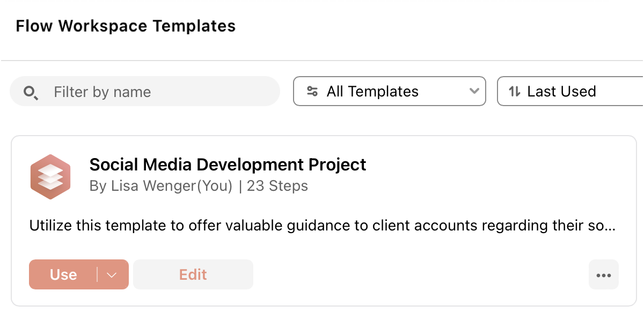Click the chevron on All Templates selector
The height and width of the screenshot is (313, 644).
[x=474, y=91]
